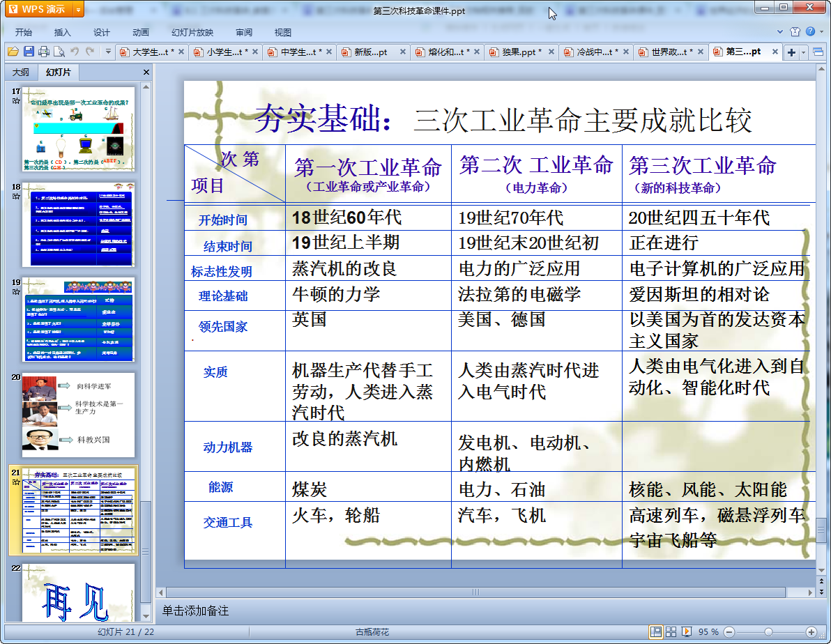Click the Open folder icon

13,52
